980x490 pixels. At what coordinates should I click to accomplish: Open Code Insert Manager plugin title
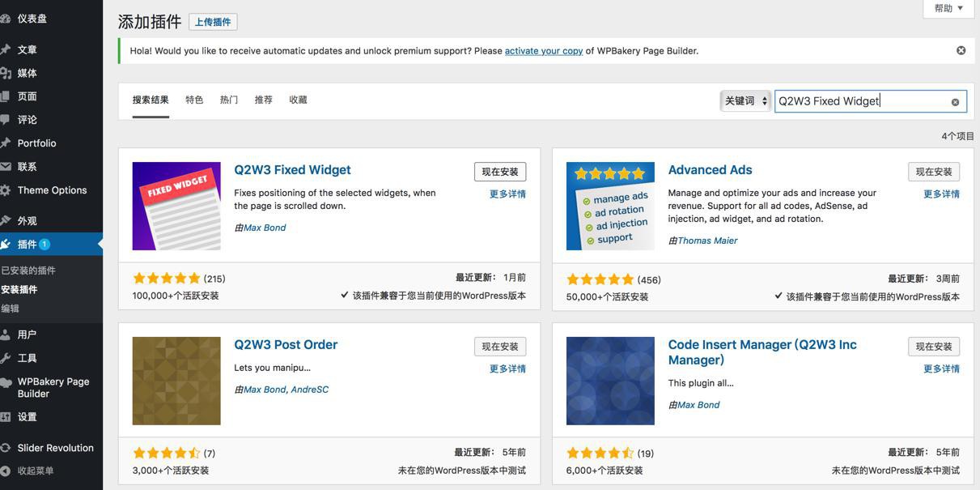[x=762, y=352]
